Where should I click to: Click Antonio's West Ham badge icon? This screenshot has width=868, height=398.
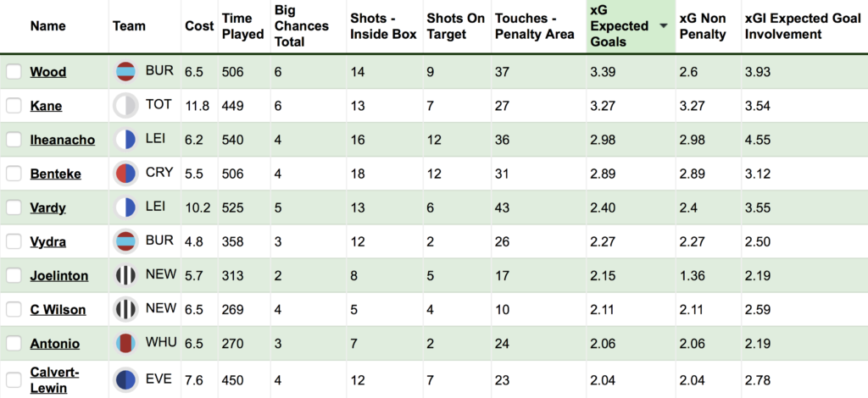[125, 343]
